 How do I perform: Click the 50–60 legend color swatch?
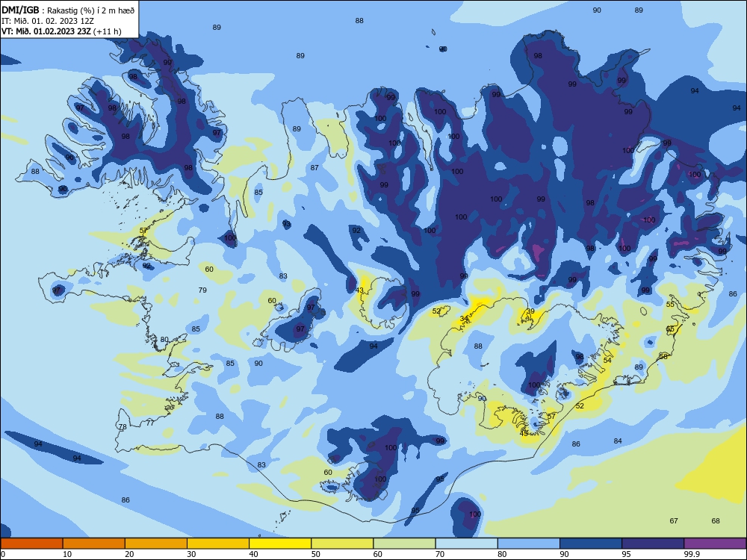pyautogui.click(x=342, y=544)
